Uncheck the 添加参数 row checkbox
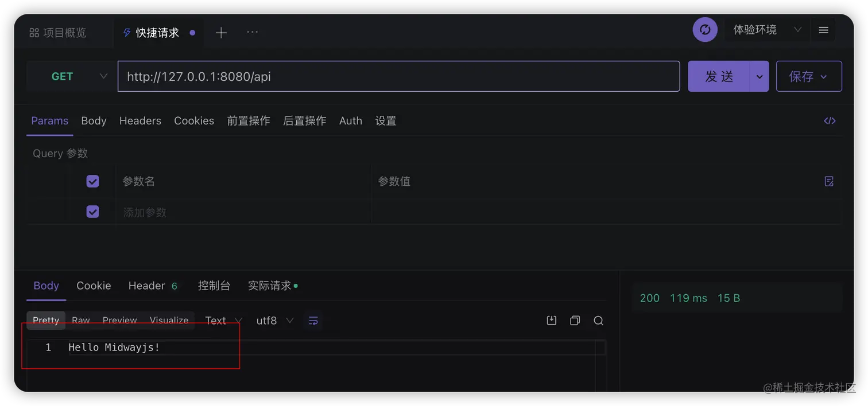The height and width of the screenshot is (406, 868). [92, 211]
